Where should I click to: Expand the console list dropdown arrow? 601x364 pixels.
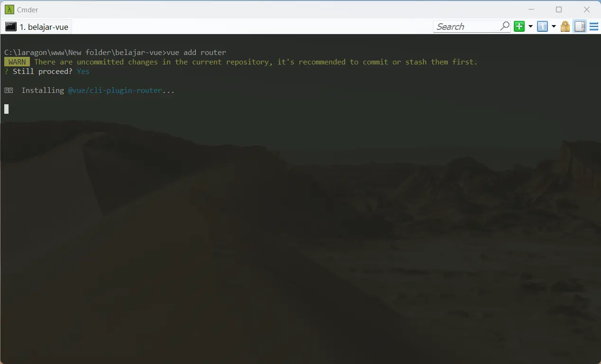tap(554, 27)
